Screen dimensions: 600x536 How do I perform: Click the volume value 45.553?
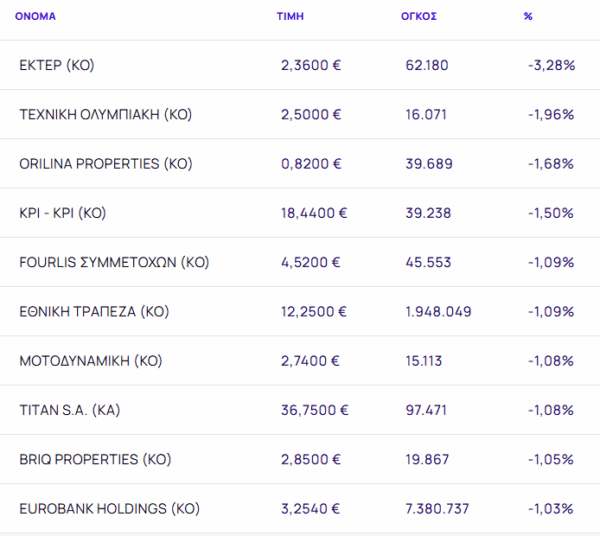click(428, 262)
